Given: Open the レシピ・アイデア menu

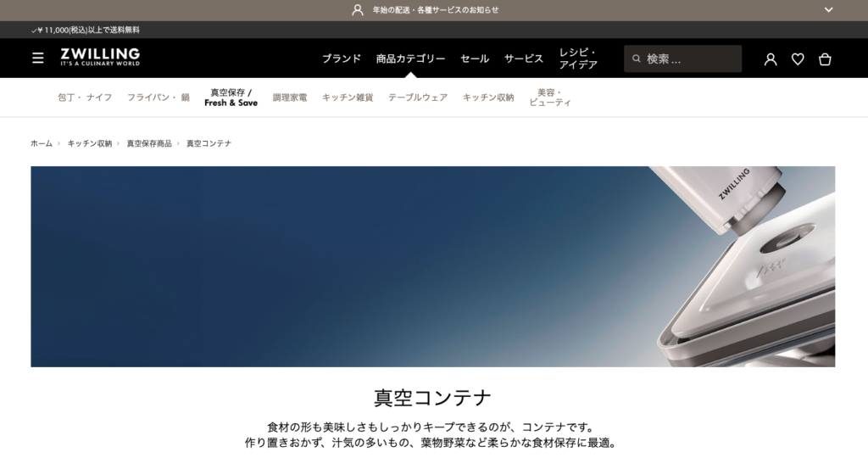Looking at the screenshot, I should pyautogui.click(x=578, y=59).
